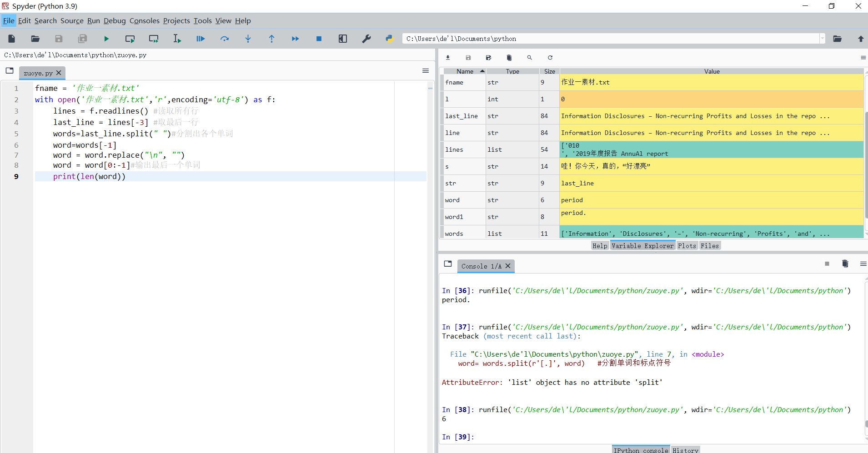Sort variables by Name column header
Viewport: 868px width, 453px height.
pyautogui.click(x=465, y=71)
